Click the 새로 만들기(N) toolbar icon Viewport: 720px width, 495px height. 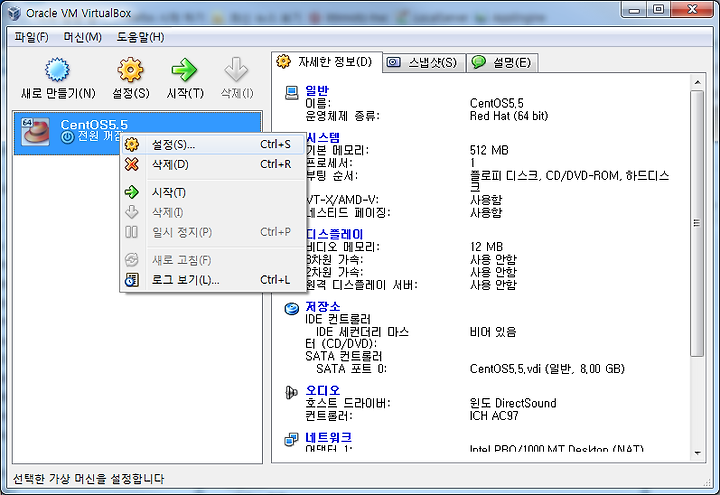[57, 70]
